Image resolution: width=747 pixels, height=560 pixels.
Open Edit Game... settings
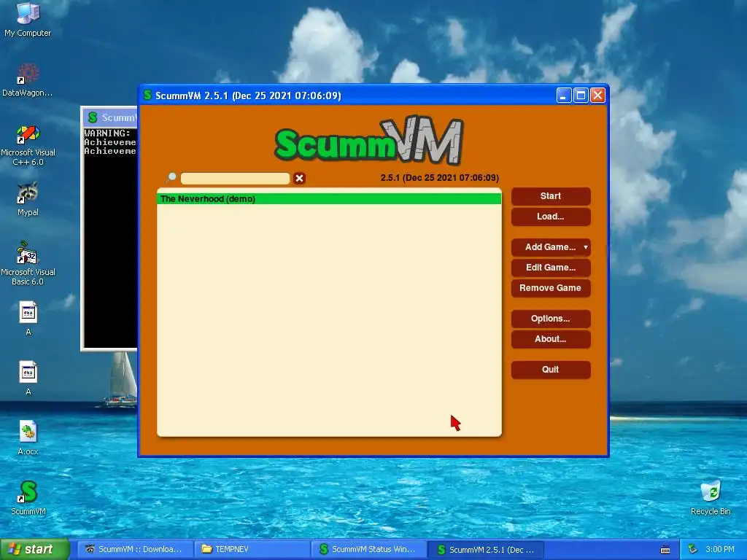click(551, 268)
